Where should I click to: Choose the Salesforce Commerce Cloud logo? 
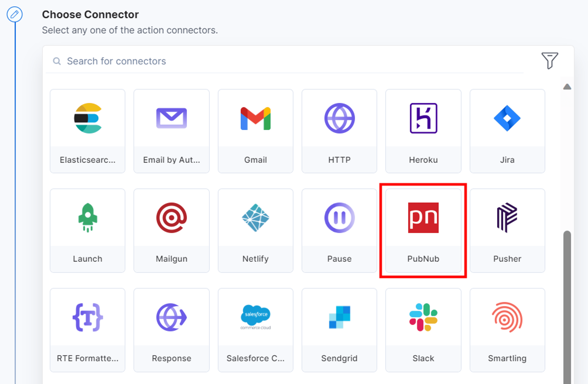click(x=255, y=317)
